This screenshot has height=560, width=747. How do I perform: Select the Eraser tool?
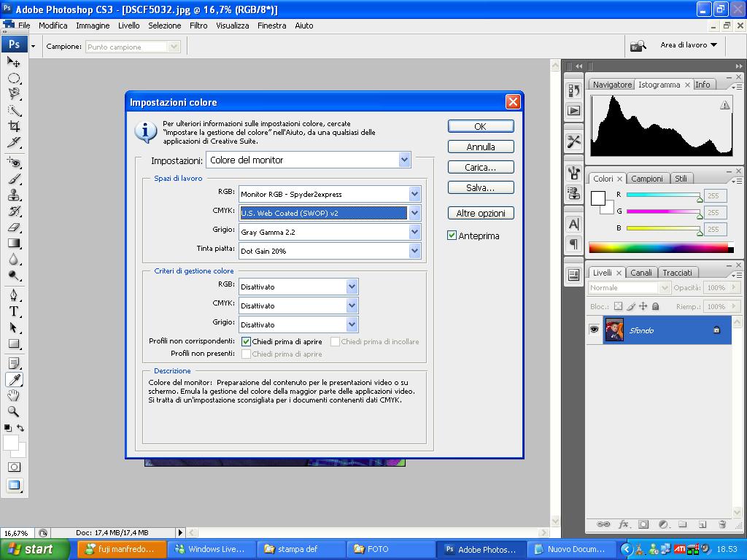14,227
